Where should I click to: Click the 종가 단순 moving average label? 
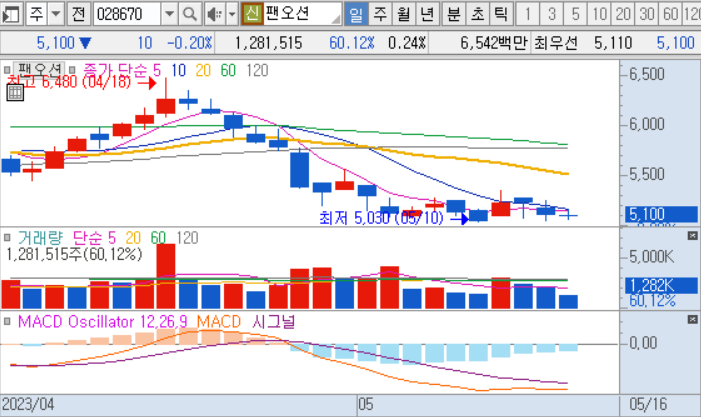(x=115, y=70)
